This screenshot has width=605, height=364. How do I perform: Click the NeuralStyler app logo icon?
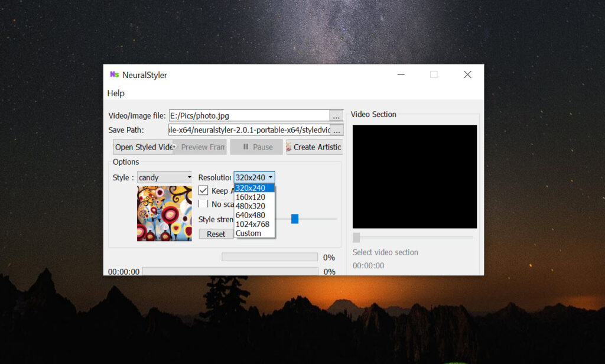(114, 74)
